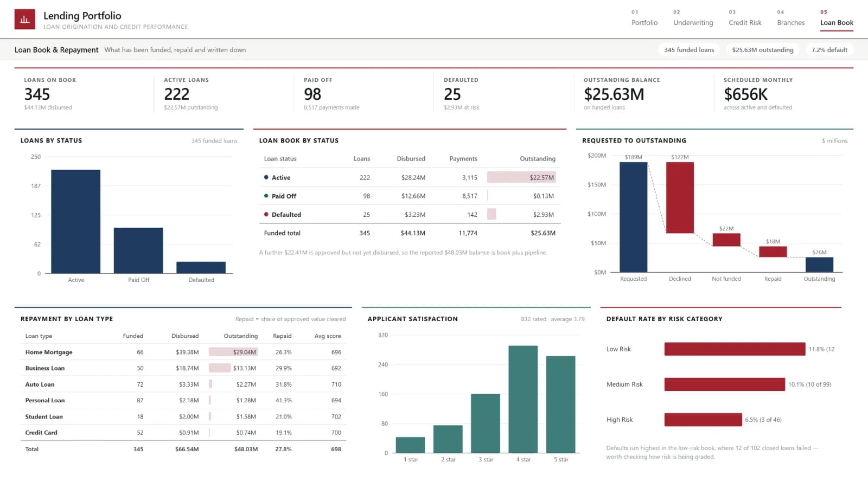Click the Defaulted 25 KPI value
868x488 pixels.
[x=452, y=94]
